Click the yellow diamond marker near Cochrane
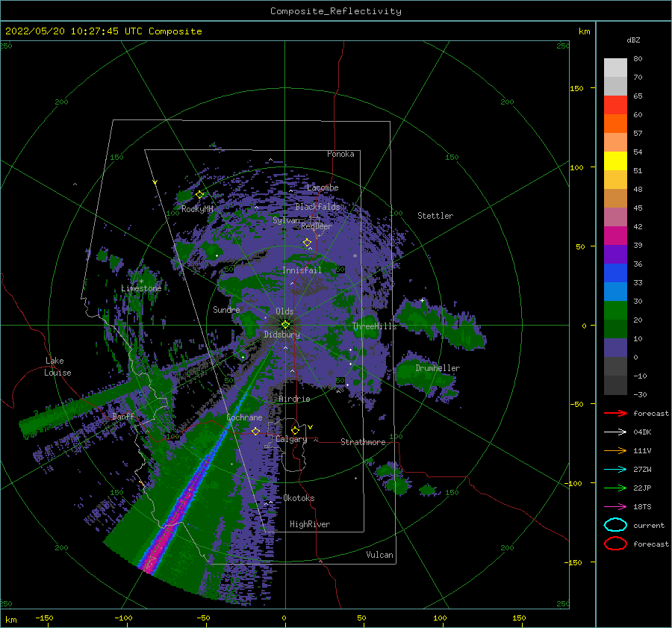Viewport: 672px width, 628px height. [256, 431]
